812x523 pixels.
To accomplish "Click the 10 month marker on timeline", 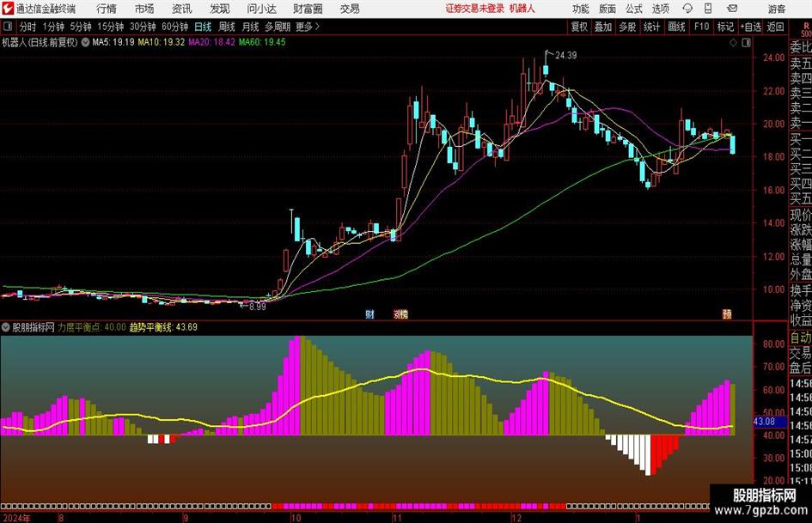I will [x=296, y=518].
